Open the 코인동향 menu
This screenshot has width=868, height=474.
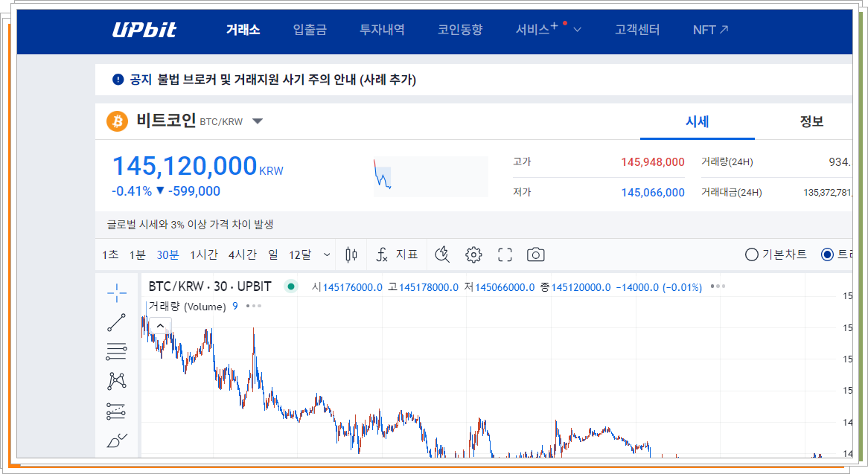(460, 30)
